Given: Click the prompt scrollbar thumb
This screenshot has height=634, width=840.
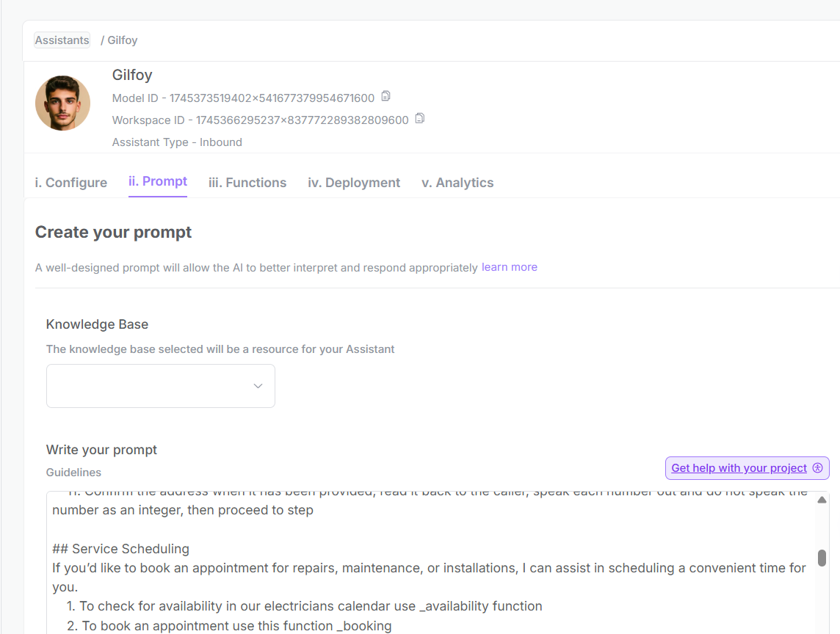Looking at the screenshot, I should [x=822, y=558].
